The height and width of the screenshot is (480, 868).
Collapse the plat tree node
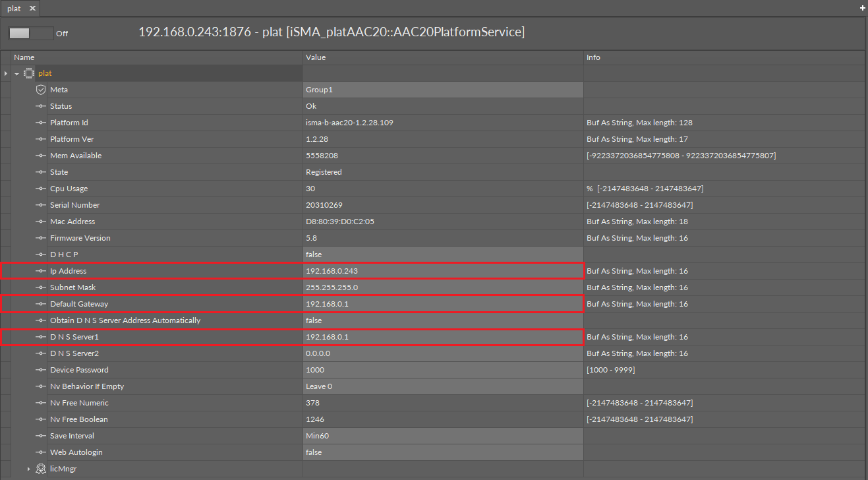[x=17, y=73]
